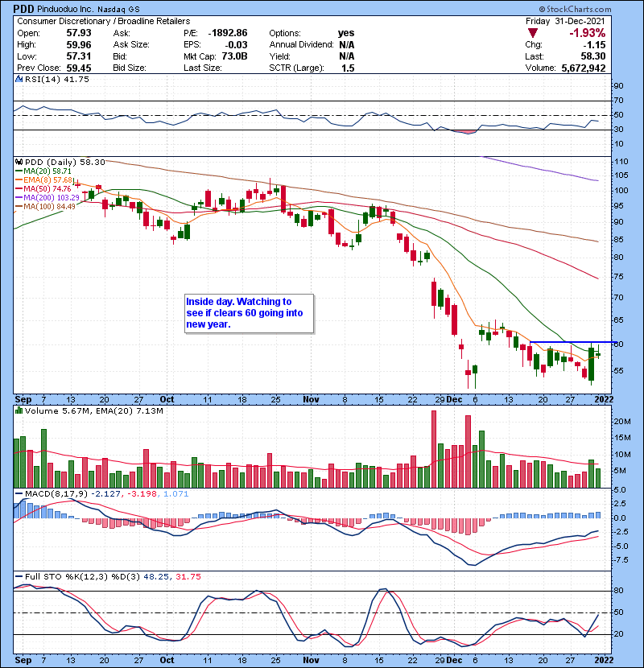
Task: Click the 110 price axis label
Action: [x=621, y=162]
